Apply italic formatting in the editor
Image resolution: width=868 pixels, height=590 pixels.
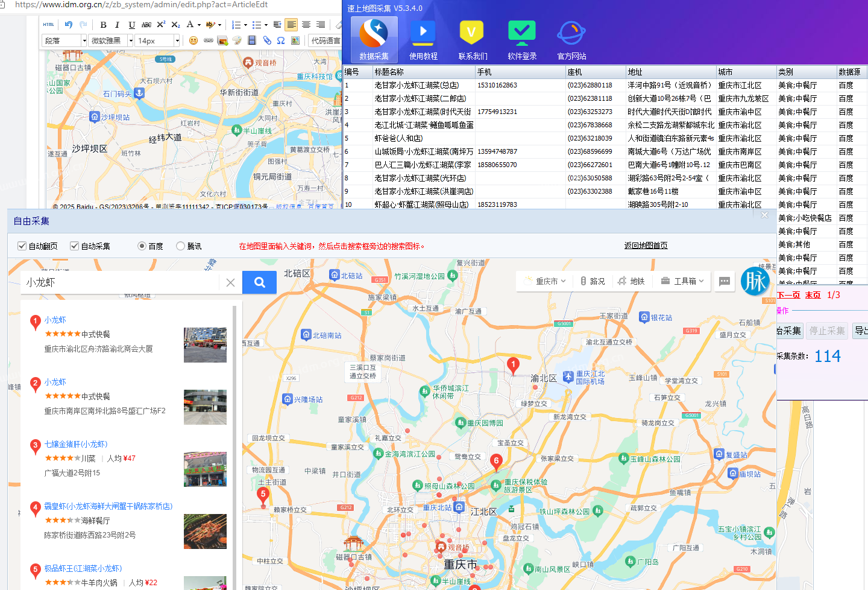coord(117,25)
